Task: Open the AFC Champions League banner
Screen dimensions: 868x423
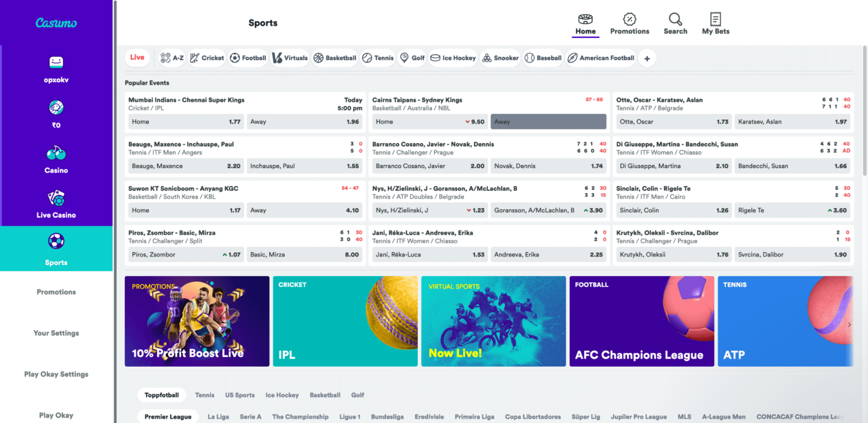Action: [x=642, y=321]
